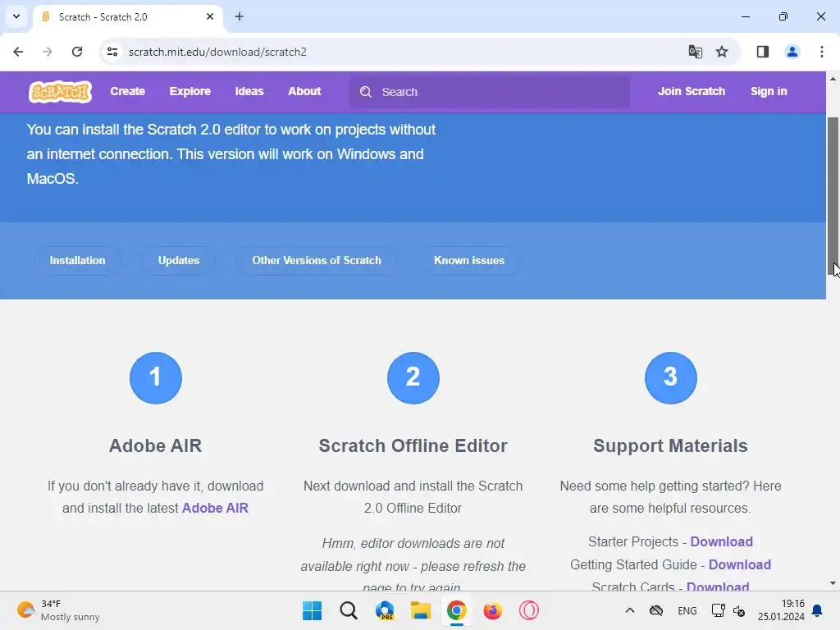Open the weather widget

(x=58, y=610)
